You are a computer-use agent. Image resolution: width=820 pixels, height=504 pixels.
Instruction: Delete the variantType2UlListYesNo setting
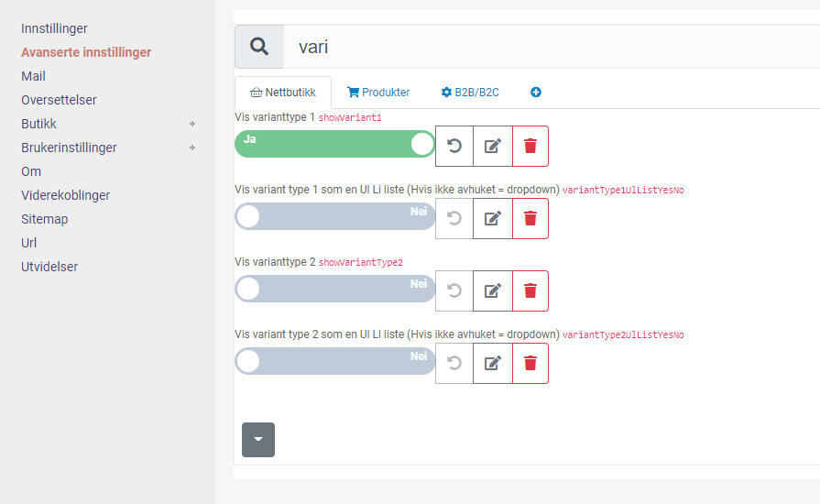click(530, 364)
